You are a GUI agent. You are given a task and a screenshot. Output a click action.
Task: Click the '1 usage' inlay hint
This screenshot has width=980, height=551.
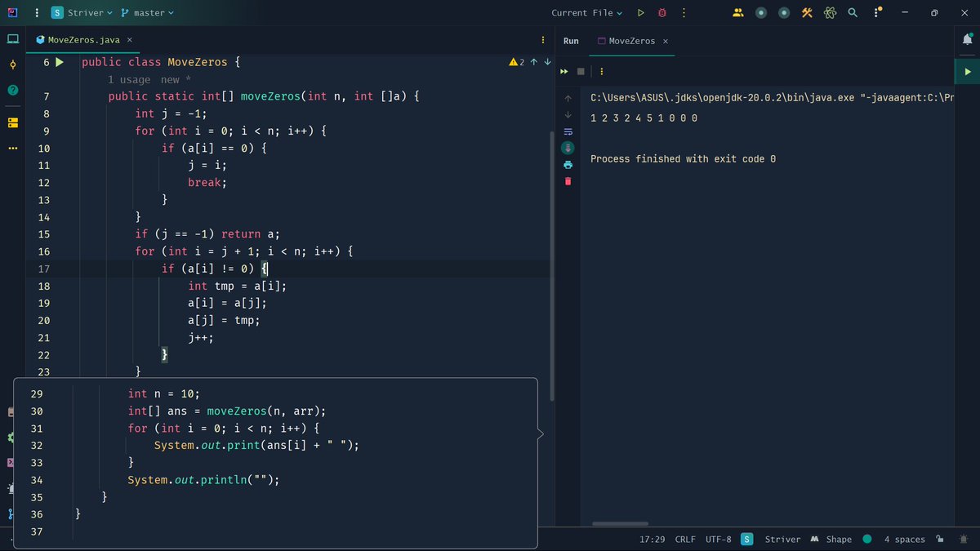pos(129,79)
